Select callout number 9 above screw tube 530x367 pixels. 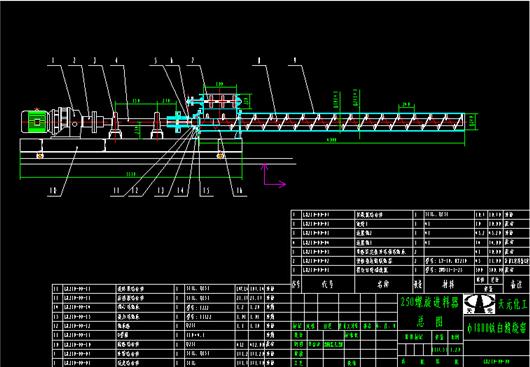tap(295, 60)
